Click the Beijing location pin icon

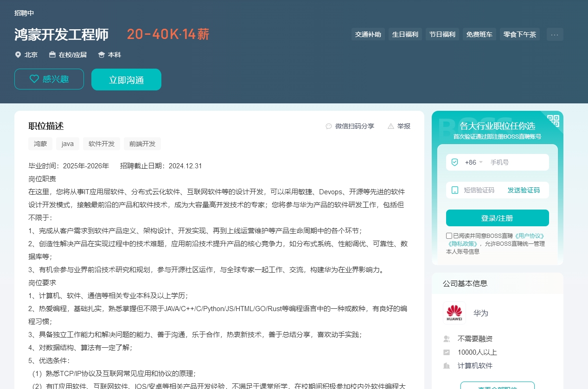[18, 55]
